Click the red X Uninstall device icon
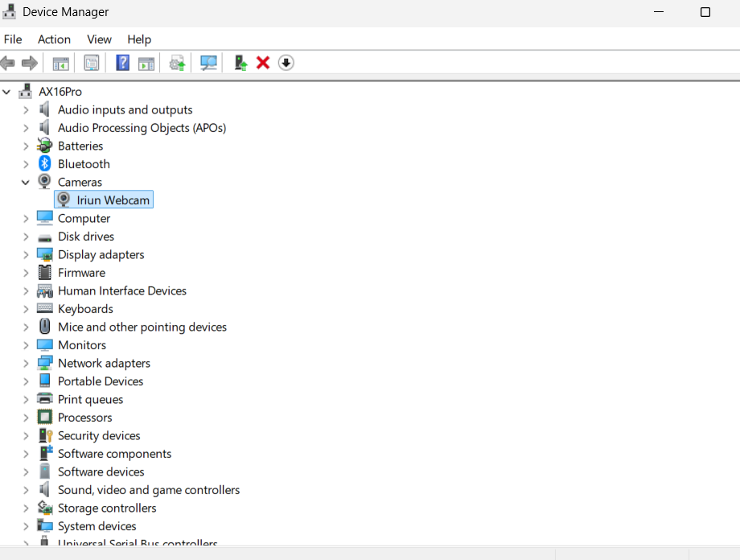The width and height of the screenshot is (740, 560). tap(263, 63)
